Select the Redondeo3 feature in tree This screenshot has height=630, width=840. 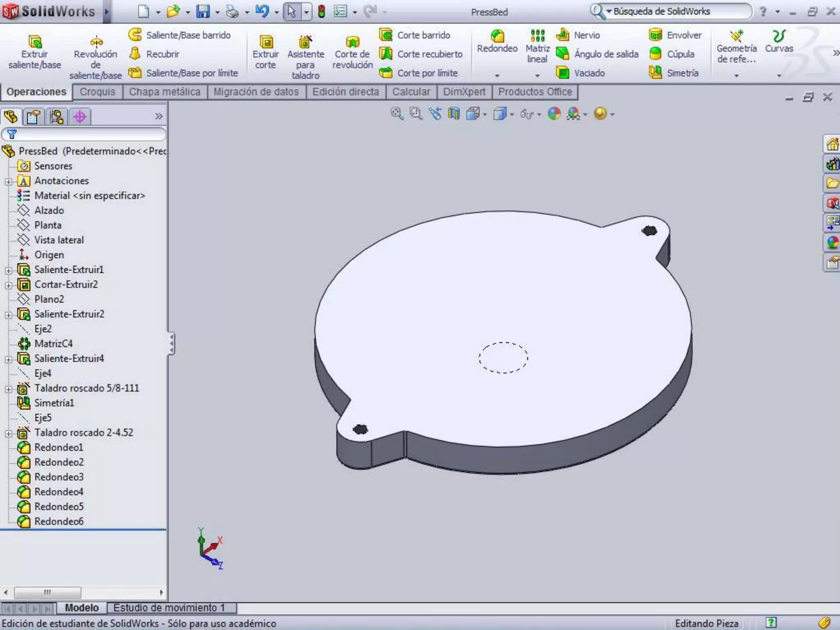tap(59, 477)
